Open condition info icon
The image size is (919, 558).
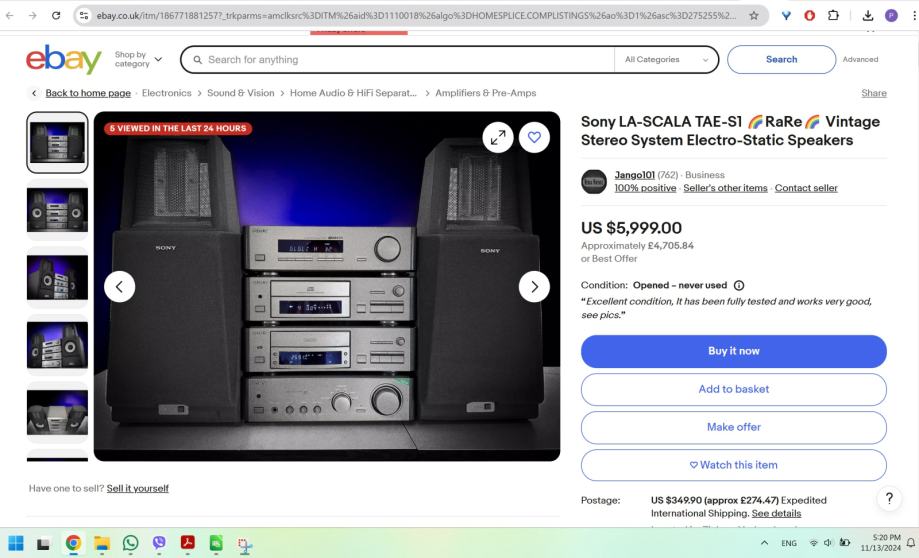[739, 285]
